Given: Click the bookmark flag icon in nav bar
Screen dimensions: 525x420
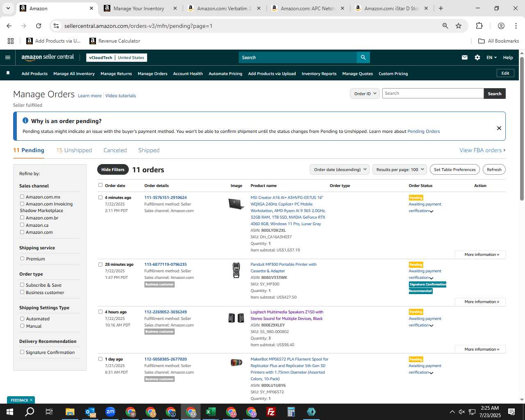Looking at the screenshot, I should click(x=8, y=73).
